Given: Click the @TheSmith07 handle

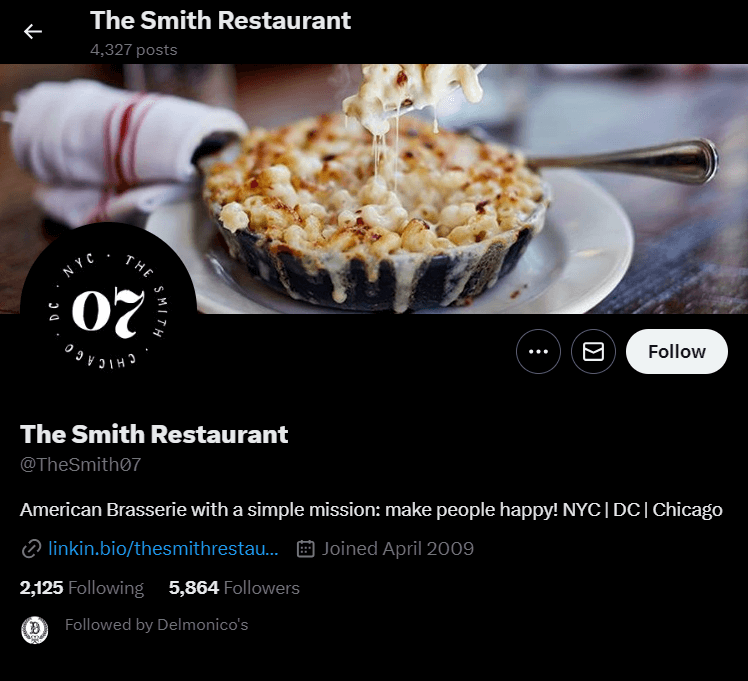Looking at the screenshot, I should [81, 464].
